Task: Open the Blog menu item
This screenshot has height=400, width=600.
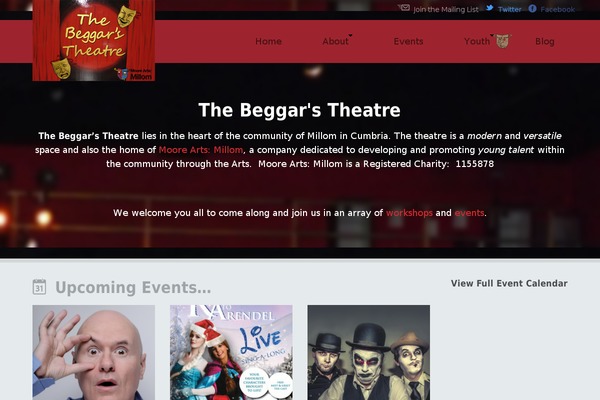Action: click(545, 41)
